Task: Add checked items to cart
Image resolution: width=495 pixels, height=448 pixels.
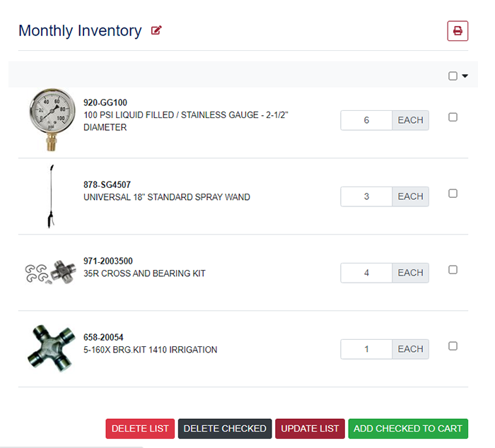Action: (408, 428)
